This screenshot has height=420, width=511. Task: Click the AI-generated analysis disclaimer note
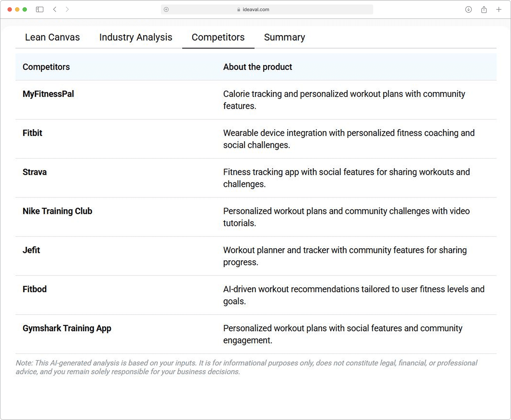pos(247,367)
